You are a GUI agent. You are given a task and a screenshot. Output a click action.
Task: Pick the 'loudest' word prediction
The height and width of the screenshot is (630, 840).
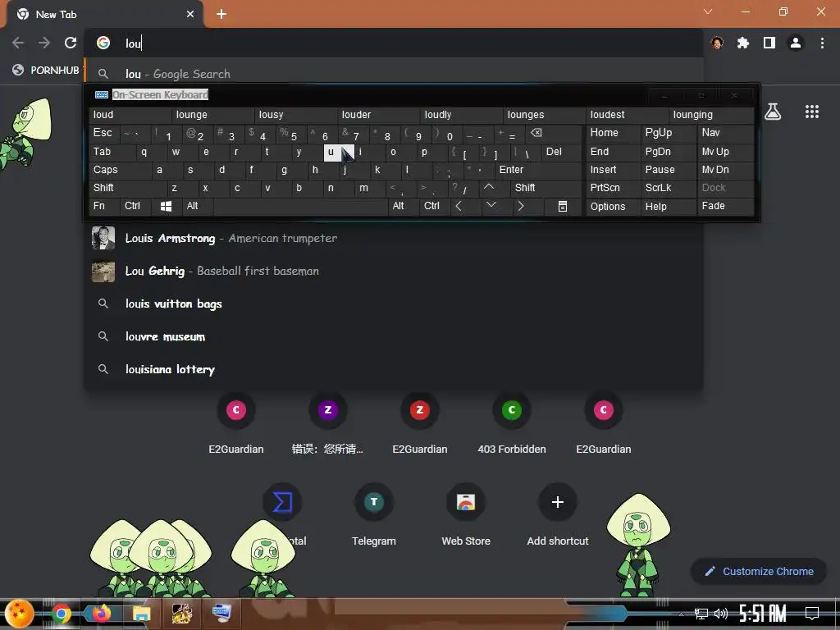pos(628,115)
